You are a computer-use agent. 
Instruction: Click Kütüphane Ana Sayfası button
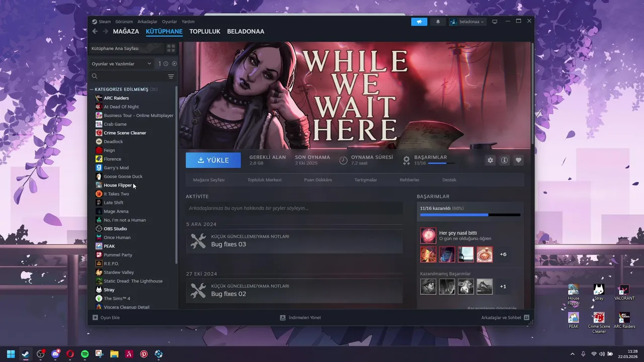pos(127,48)
